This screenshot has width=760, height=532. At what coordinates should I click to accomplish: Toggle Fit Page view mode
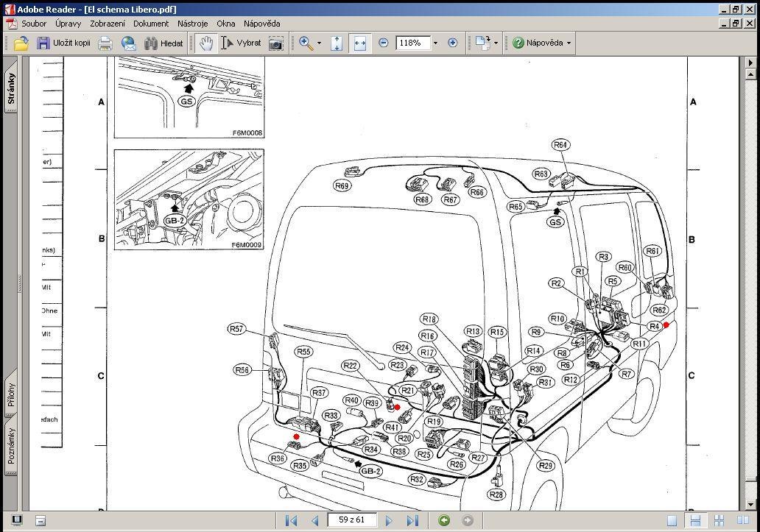coord(337,43)
